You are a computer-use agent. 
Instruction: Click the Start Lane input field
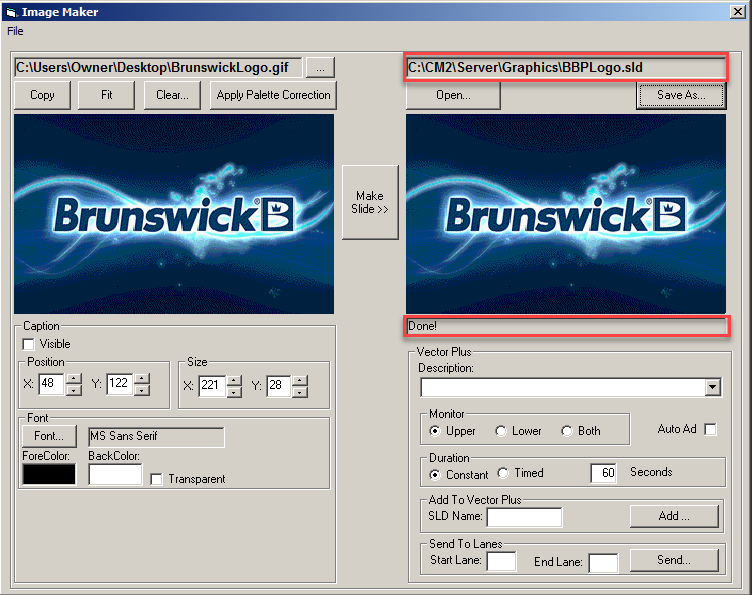[501, 561]
